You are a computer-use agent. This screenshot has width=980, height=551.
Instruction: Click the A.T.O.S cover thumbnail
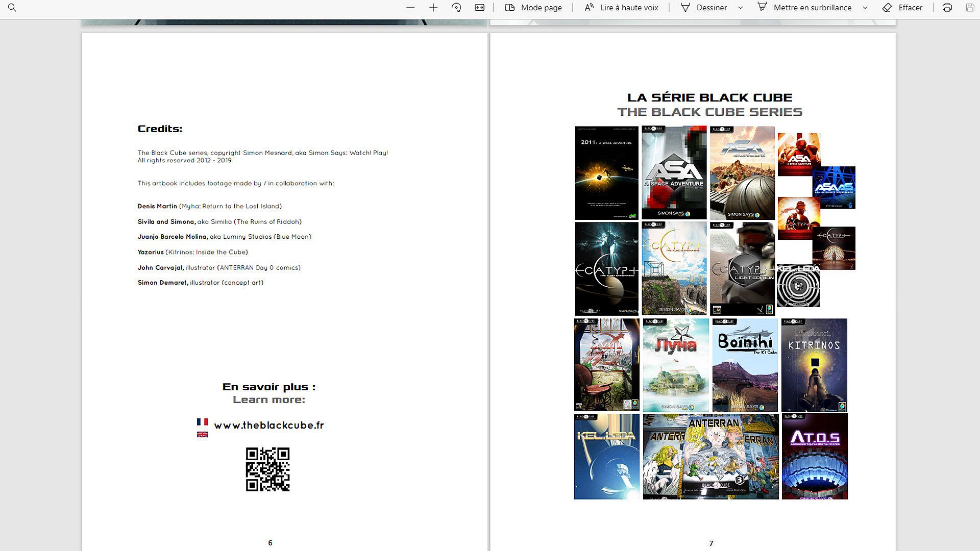815,457
